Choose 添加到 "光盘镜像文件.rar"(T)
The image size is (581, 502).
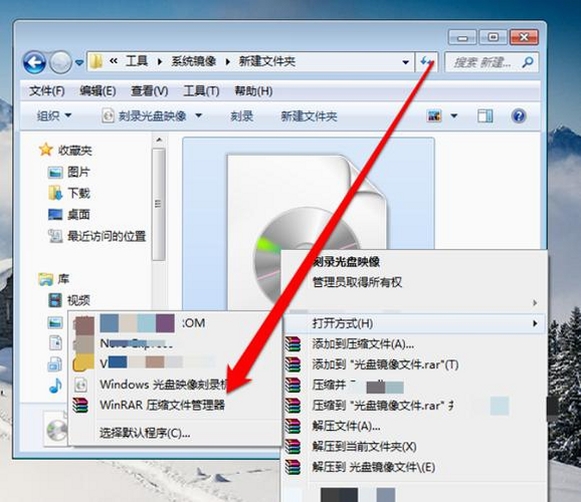pyautogui.click(x=385, y=365)
